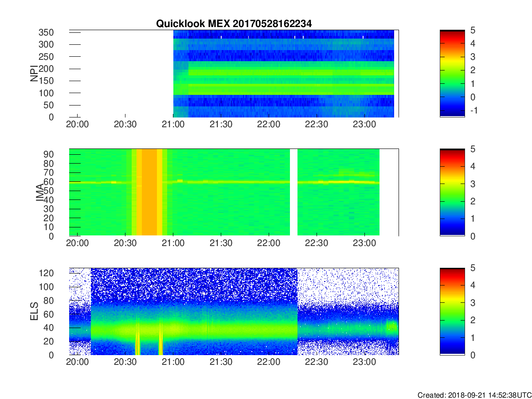The width and height of the screenshot is (532, 399).
Task: Click the orange high-intensity band in the IMA plot
Action: click(x=149, y=192)
